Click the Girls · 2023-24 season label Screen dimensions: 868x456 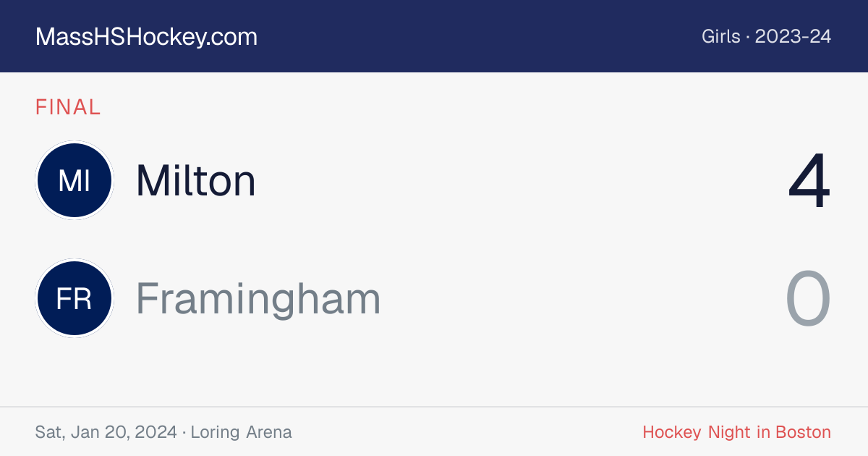(x=766, y=37)
